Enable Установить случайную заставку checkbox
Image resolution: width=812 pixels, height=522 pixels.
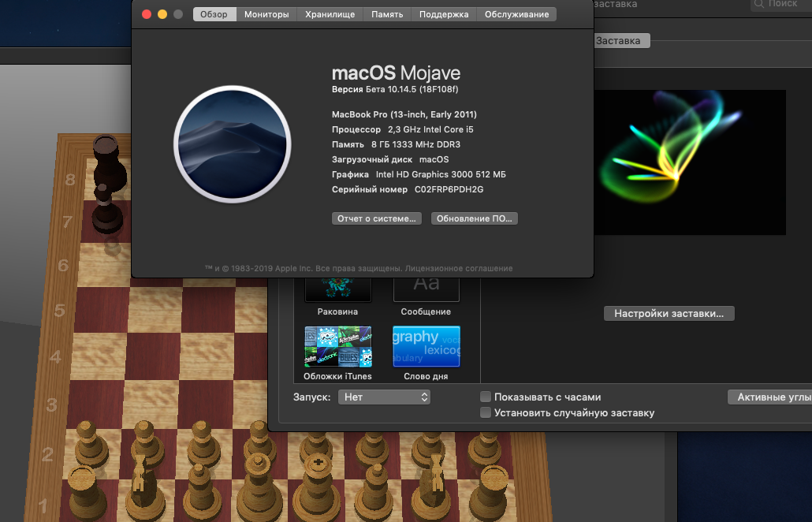tap(486, 412)
